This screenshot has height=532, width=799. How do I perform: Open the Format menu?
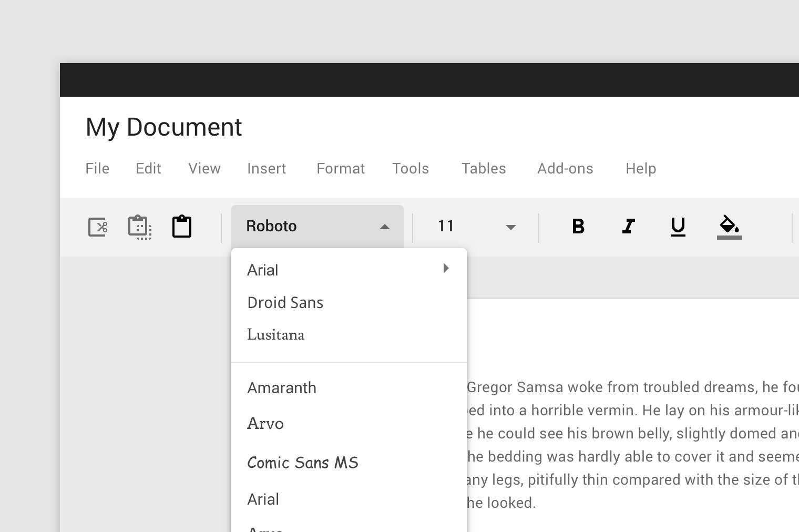(340, 169)
